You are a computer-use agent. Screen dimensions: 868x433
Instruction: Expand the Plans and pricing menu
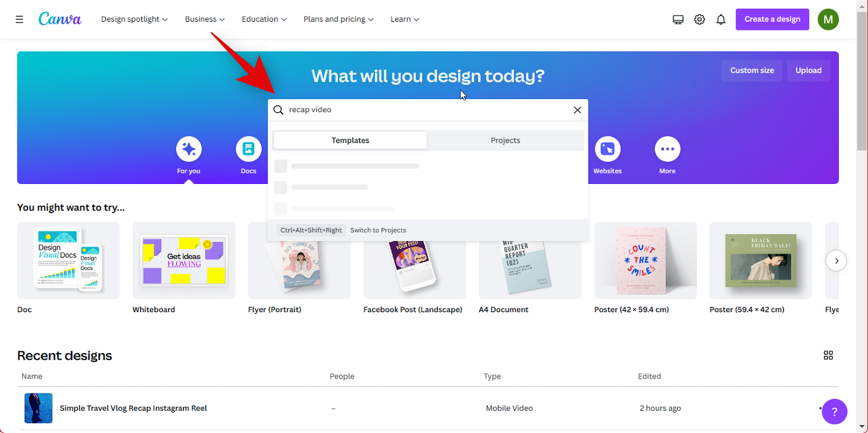339,19
